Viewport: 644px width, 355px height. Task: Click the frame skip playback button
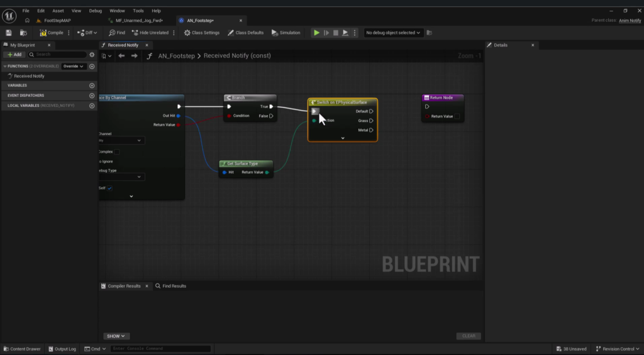pyautogui.click(x=326, y=33)
